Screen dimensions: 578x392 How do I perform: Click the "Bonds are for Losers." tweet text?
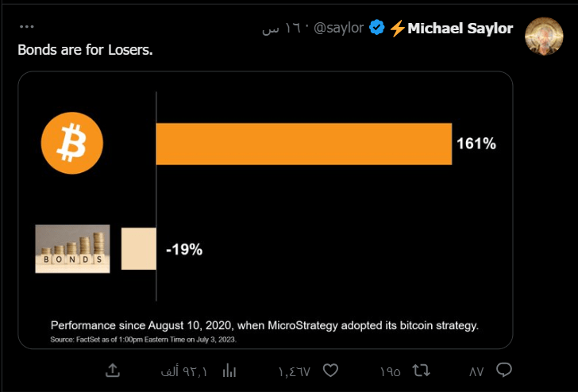[85, 50]
